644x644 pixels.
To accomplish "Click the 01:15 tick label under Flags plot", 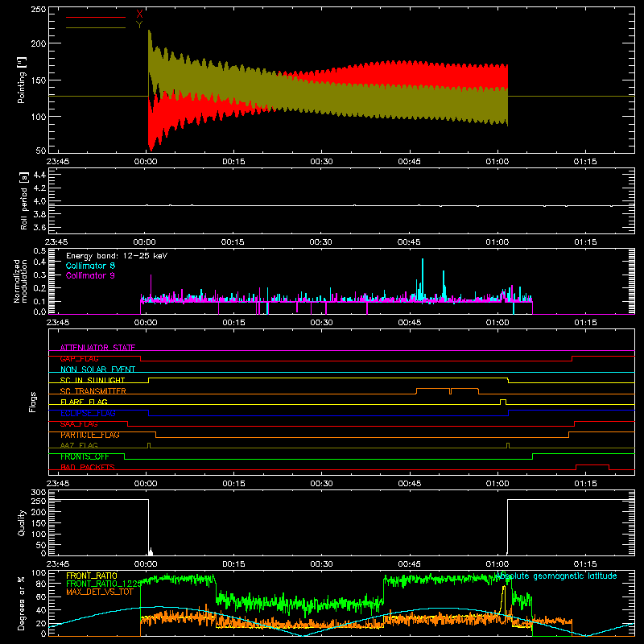I will coord(585,484).
